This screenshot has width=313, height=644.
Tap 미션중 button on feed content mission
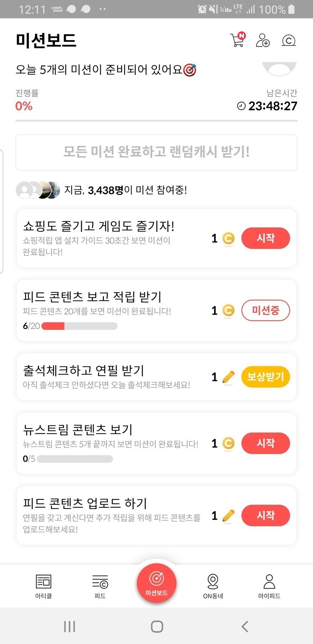(x=265, y=310)
